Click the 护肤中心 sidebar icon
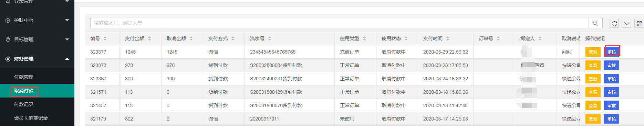The image size is (644, 126). (x=8, y=20)
